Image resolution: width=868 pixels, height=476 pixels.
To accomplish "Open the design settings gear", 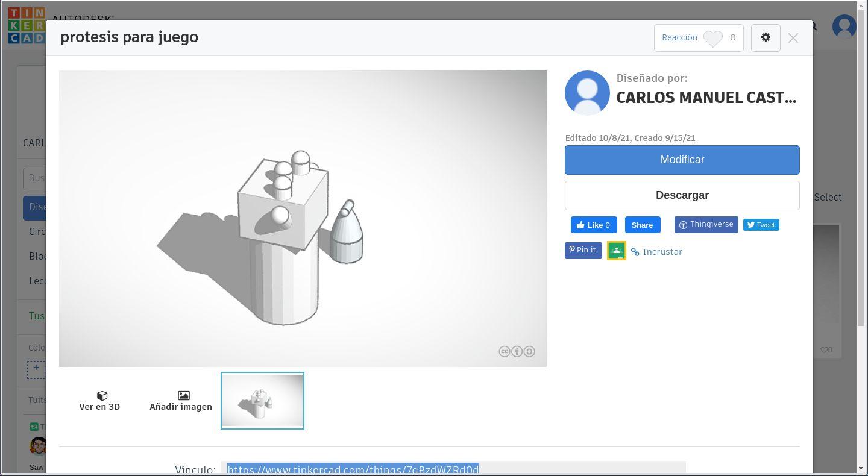I will click(x=766, y=37).
